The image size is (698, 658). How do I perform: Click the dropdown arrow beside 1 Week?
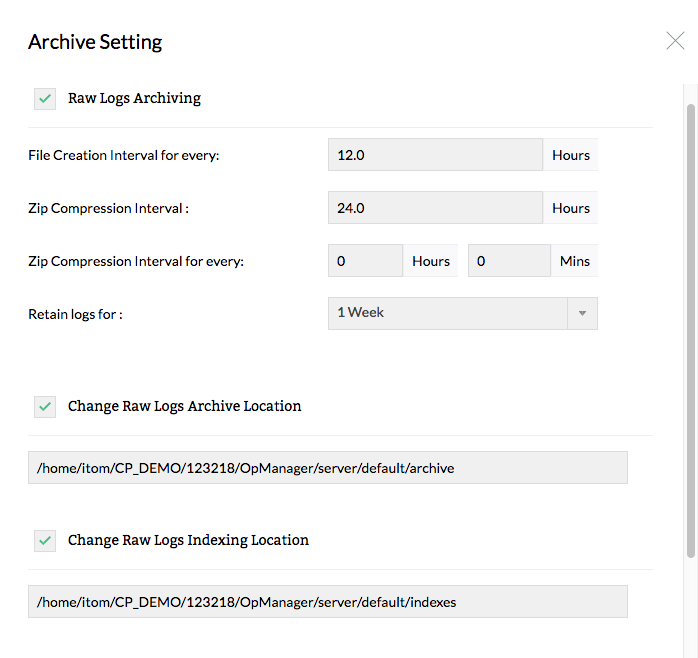point(582,313)
